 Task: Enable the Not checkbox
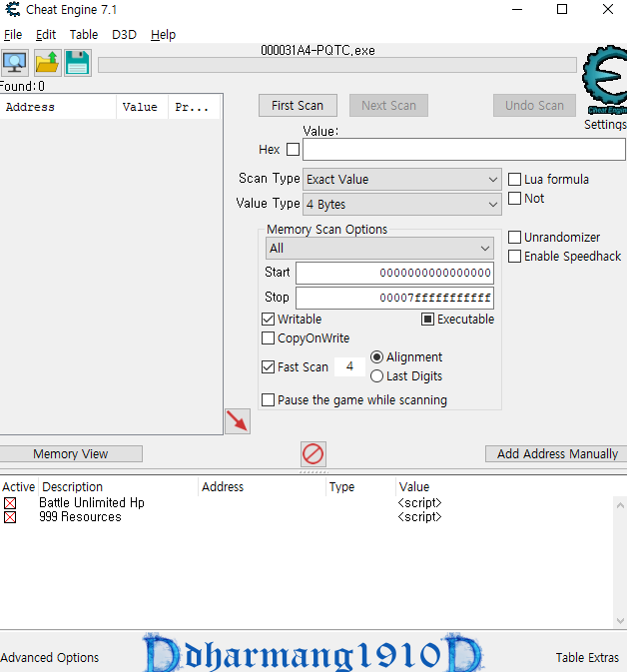pyautogui.click(x=515, y=198)
